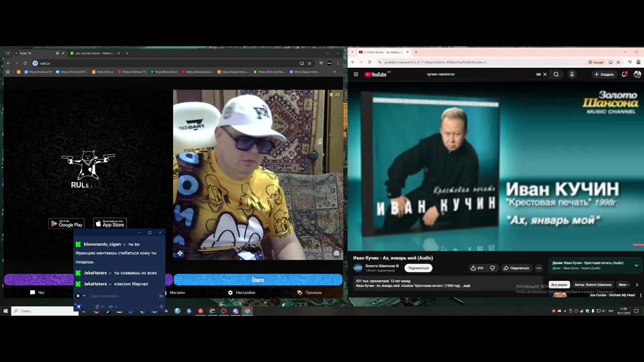Open chat overlay settings gear
The image size is (644, 362).
(x=161, y=306)
